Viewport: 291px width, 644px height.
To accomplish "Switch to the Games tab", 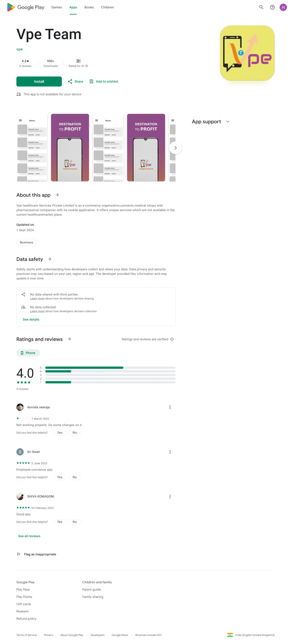I will pos(57,7).
